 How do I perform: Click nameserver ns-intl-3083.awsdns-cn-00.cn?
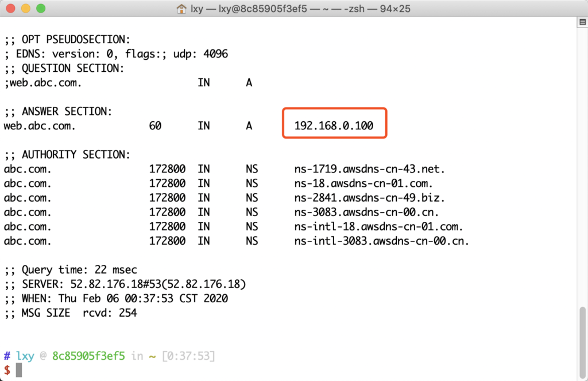pos(382,241)
